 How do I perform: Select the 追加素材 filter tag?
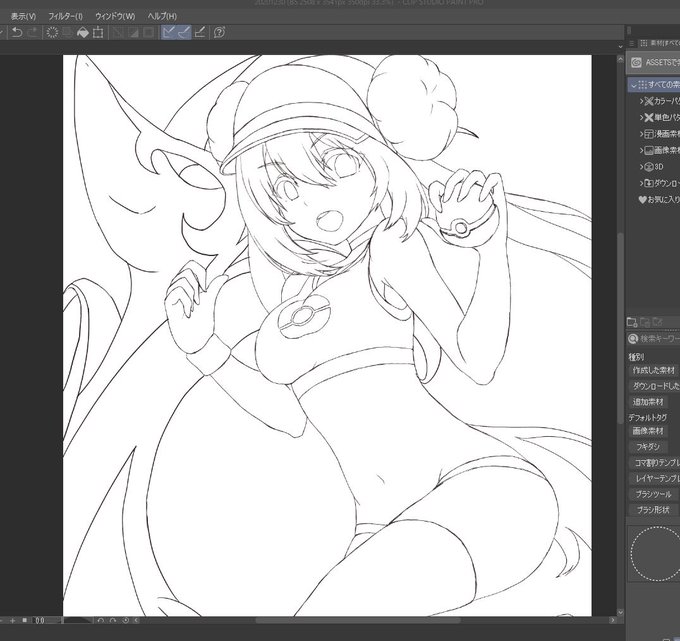pyautogui.click(x=648, y=402)
